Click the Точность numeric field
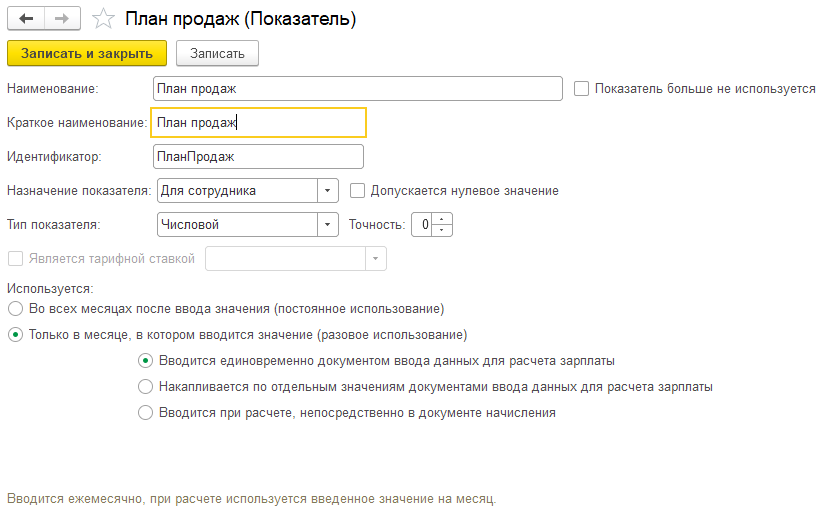The width and height of the screenshot is (826, 520). [424, 225]
